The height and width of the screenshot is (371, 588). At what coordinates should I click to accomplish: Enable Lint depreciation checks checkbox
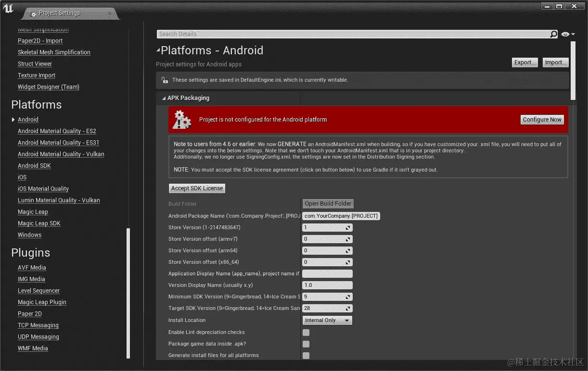(306, 333)
